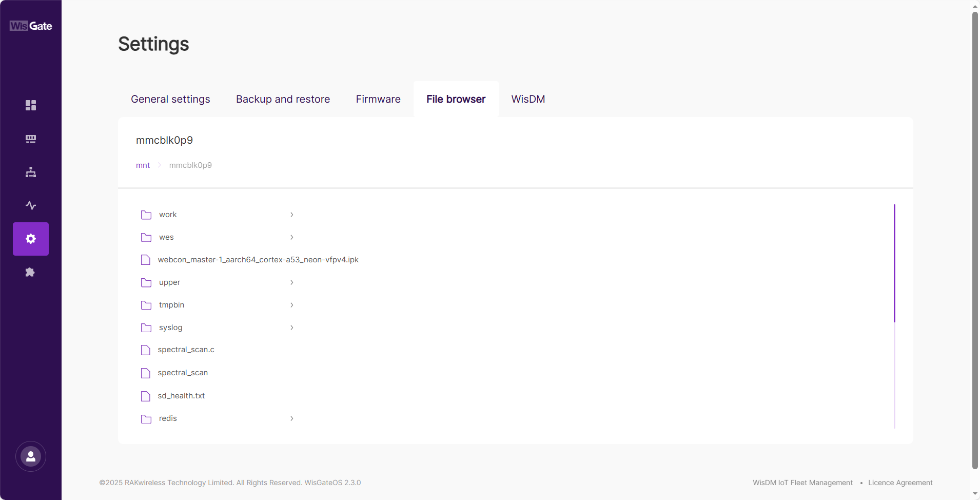
Task: Expand the work folder
Action: coord(291,215)
